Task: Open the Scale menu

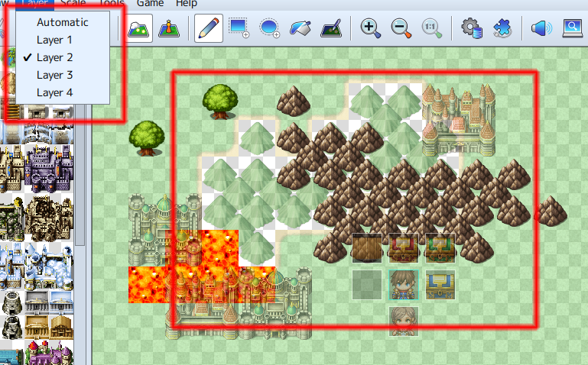Action: 73,4
